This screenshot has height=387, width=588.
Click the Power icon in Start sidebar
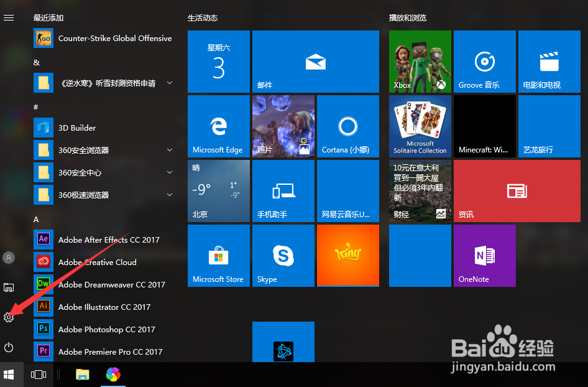pos(9,348)
